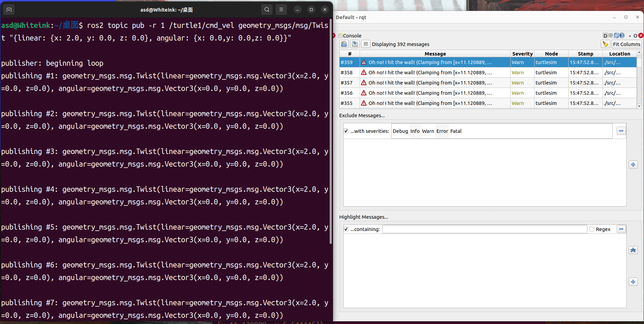Viewport: 644px width, 324px height.
Task: Toggle show only highlighted messages button
Action: 633,250
